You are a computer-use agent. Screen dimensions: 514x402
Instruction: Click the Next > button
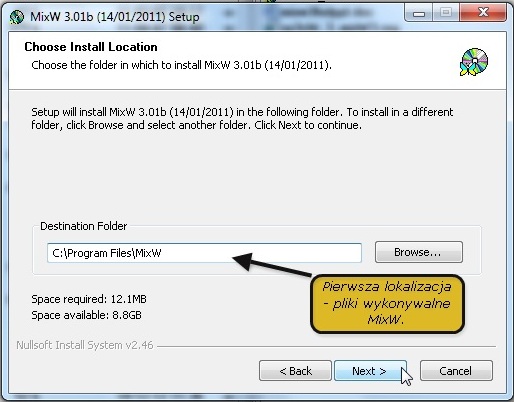[x=370, y=370]
